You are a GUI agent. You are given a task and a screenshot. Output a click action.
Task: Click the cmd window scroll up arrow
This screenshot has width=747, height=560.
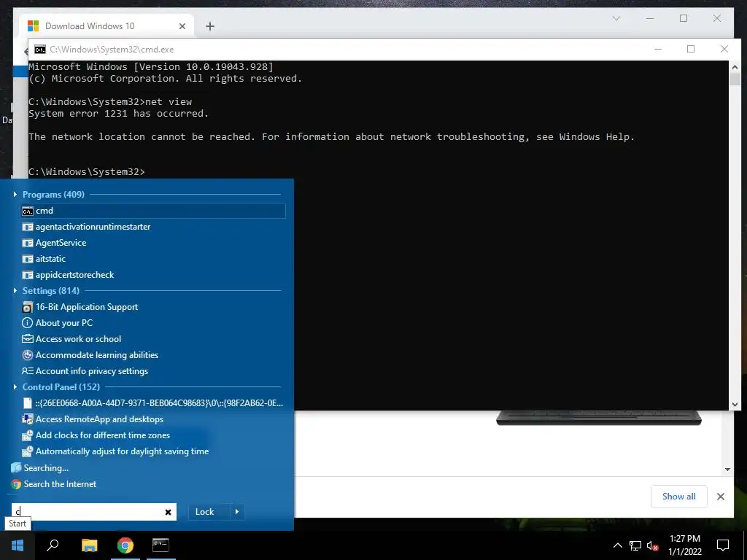point(735,67)
